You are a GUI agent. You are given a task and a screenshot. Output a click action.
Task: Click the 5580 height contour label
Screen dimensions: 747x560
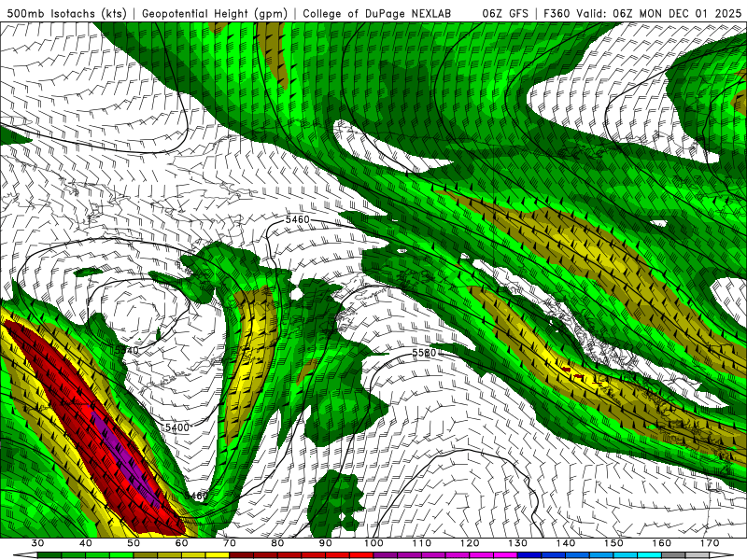pyautogui.click(x=424, y=353)
